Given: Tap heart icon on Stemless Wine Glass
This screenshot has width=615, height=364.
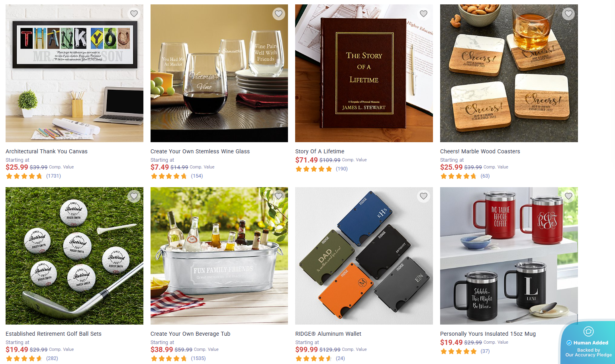Looking at the screenshot, I should tap(279, 14).
